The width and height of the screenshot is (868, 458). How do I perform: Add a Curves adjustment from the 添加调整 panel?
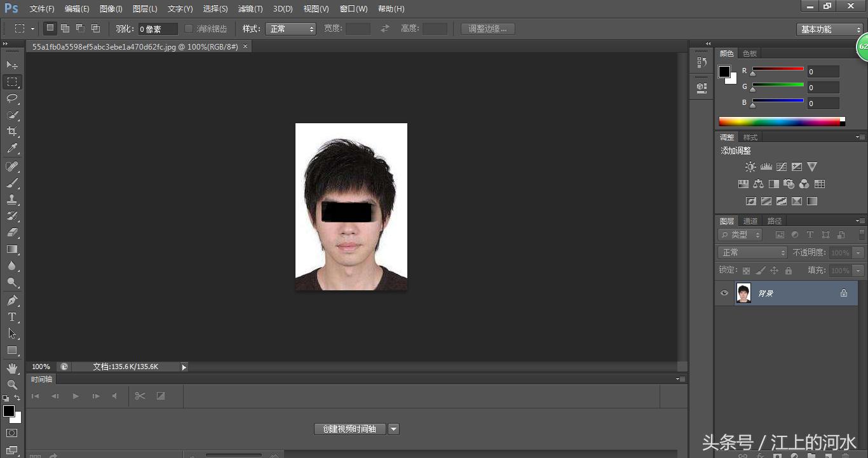[x=782, y=167]
